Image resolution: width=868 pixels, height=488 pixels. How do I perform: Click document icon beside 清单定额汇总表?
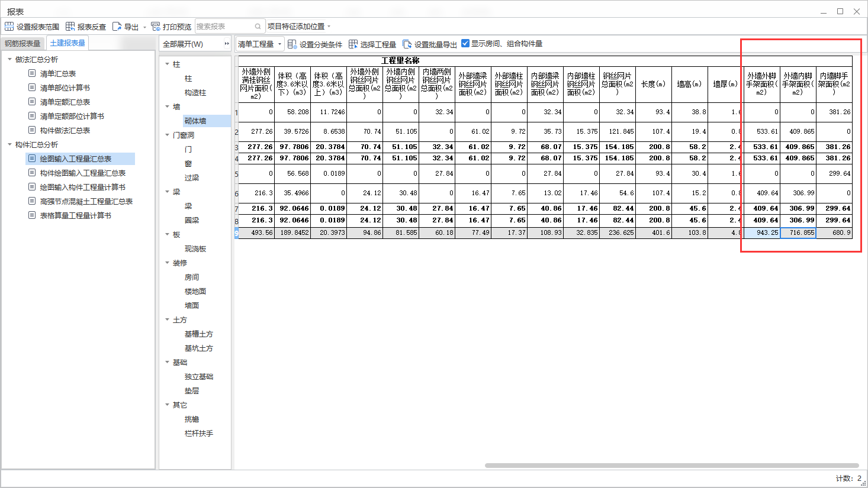coord(32,102)
